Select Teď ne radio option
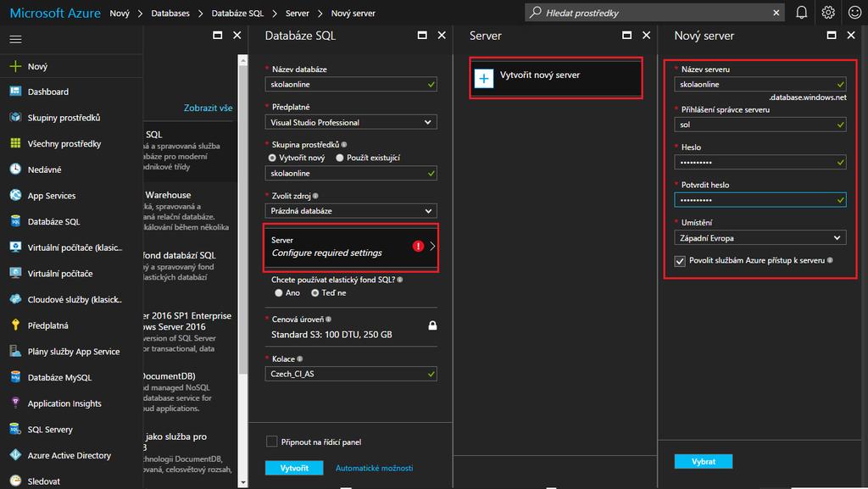868x489 pixels. pos(315,292)
